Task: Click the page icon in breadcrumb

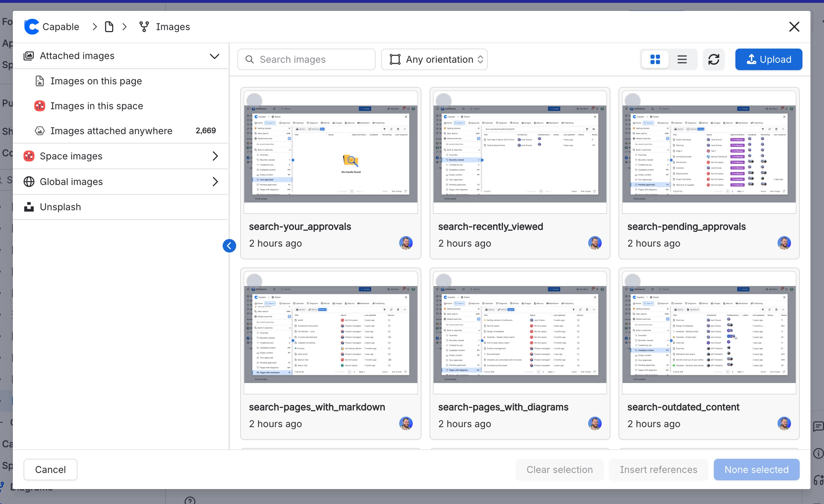Action: click(109, 27)
